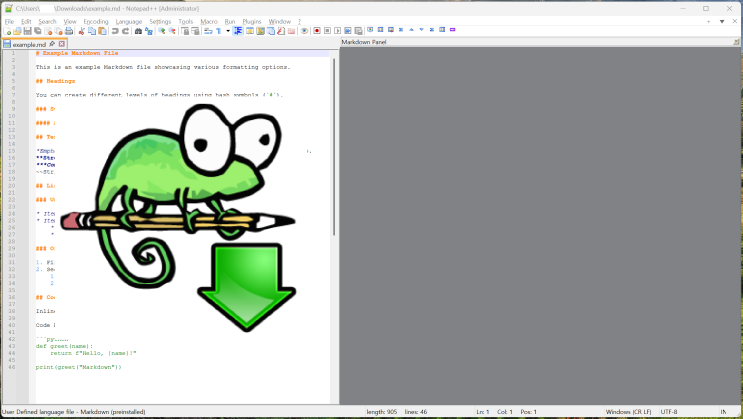Print the document with the printer icon
This screenshot has width=743, height=419.
69,31
